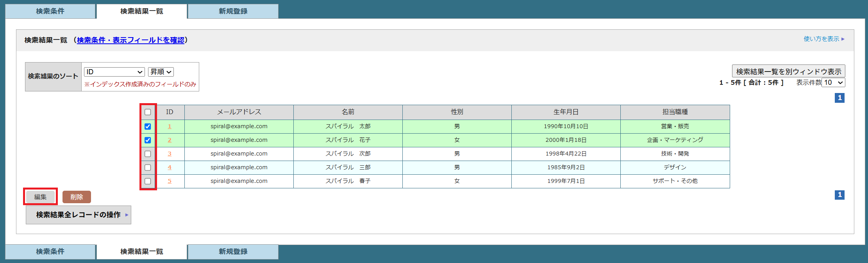868x263 pixels.
Task: Change the 表示件数 dropdown set to 10
Action: [x=833, y=82]
